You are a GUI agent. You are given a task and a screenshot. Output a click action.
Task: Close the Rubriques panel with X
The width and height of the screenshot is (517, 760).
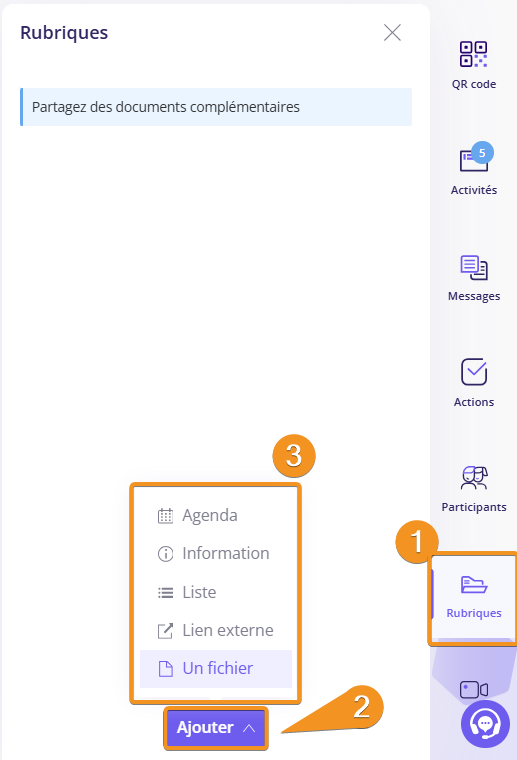pos(392,32)
